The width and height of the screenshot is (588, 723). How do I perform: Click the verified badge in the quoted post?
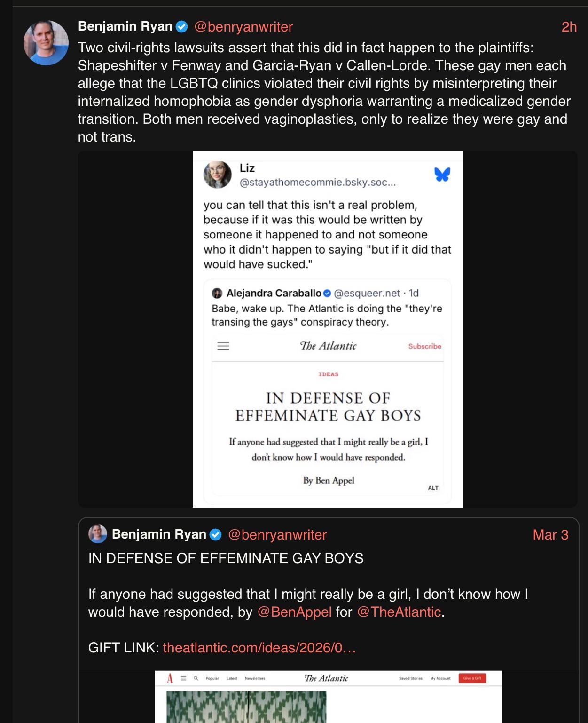click(215, 535)
